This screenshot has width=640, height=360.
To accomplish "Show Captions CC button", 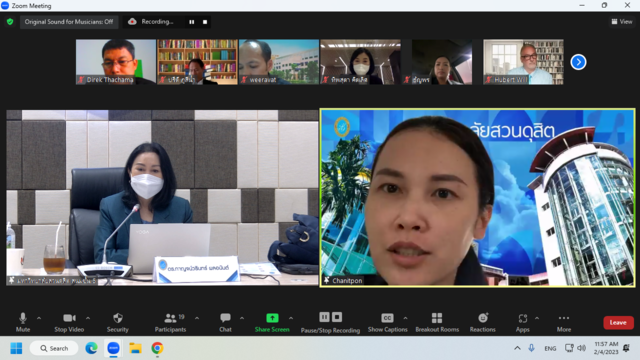I will pyautogui.click(x=387, y=322).
